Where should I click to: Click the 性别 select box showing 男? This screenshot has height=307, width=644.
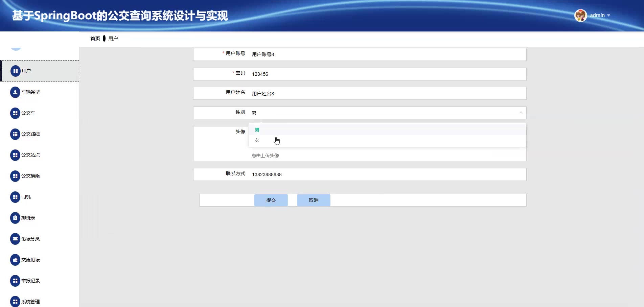pos(387,113)
